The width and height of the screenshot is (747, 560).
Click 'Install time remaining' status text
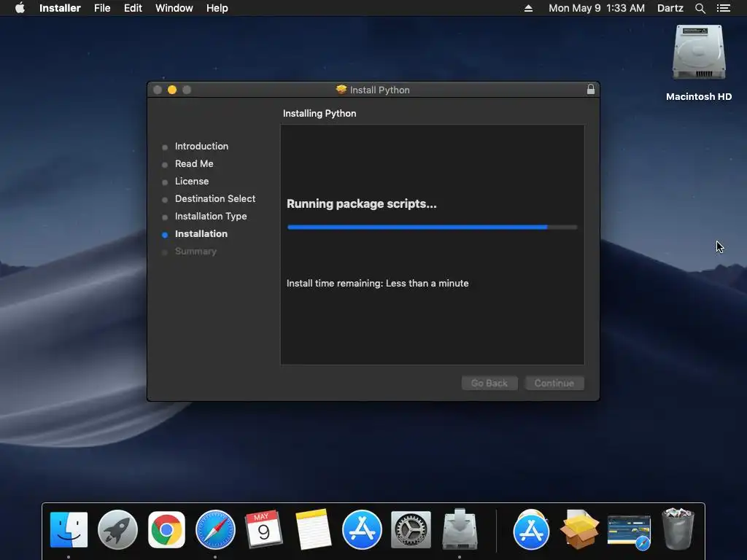377,284
